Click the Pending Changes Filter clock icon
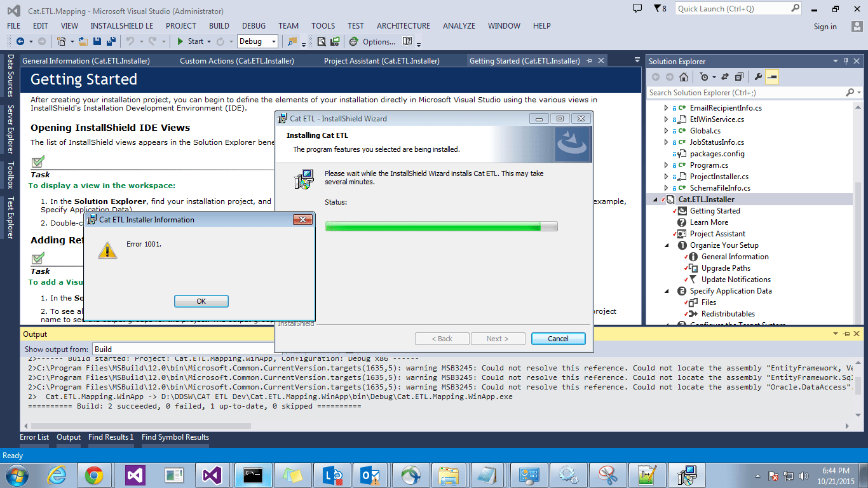 pos(704,77)
